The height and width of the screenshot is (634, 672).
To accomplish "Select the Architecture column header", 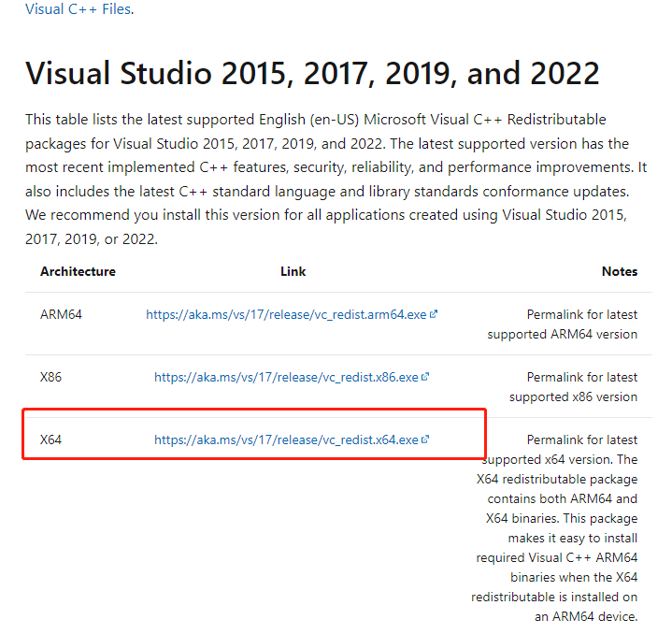I will click(78, 271).
